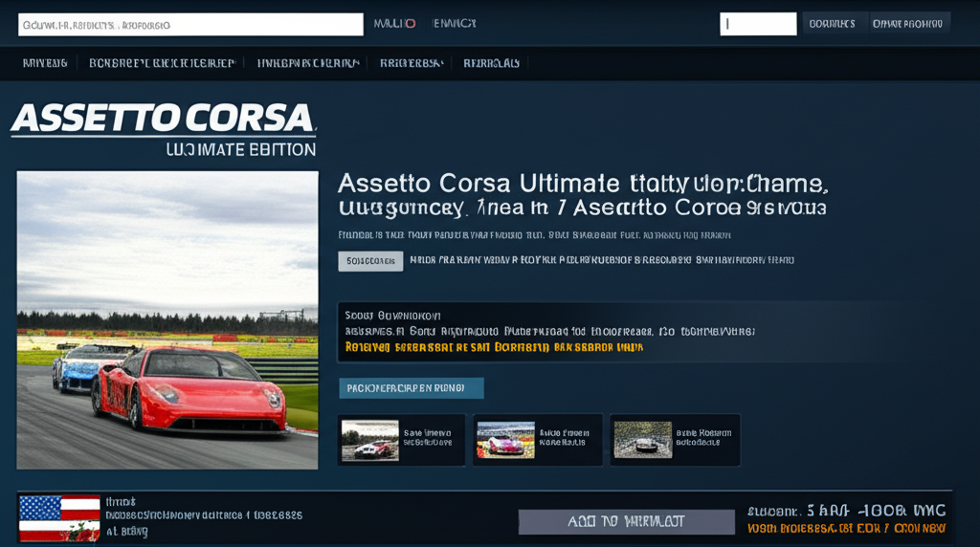Open the fourth navigation bar item
980x547 pixels.
[x=412, y=63]
